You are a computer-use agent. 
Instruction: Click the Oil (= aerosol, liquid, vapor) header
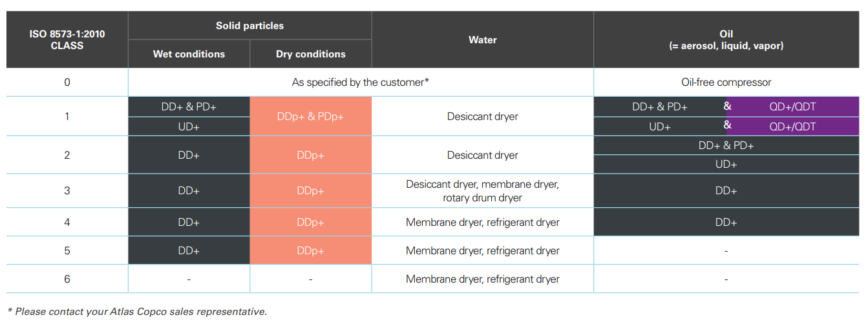click(x=726, y=40)
